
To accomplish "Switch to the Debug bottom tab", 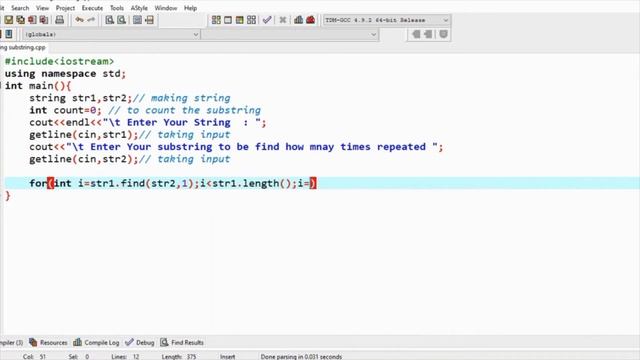I will coord(140,342).
